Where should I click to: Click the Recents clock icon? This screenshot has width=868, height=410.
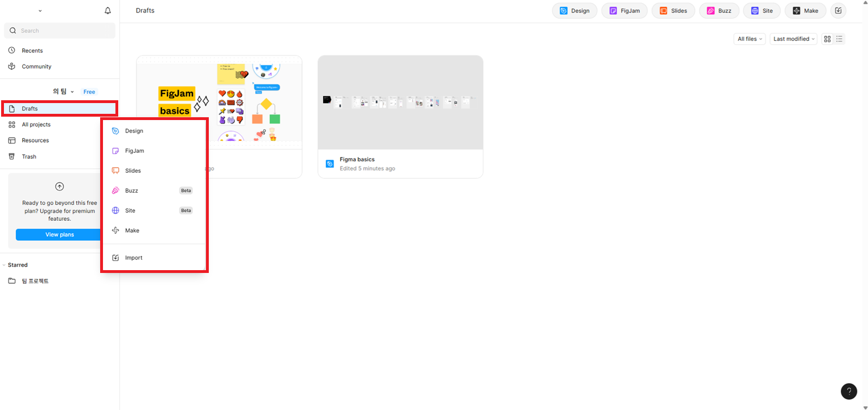[12, 50]
